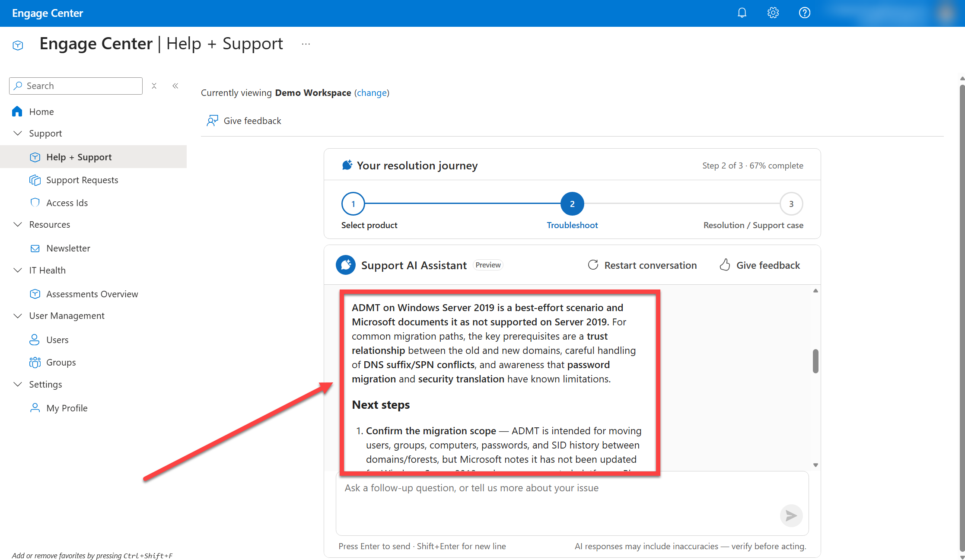Click the chat panel scrollbar thumb
The width and height of the screenshot is (965, 560).
[815, 361]
